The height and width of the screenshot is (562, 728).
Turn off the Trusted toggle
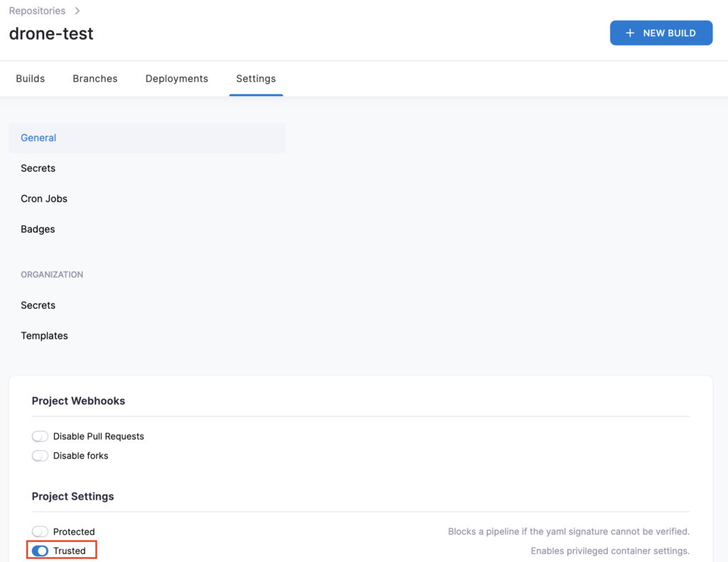[x=41, y=551]
